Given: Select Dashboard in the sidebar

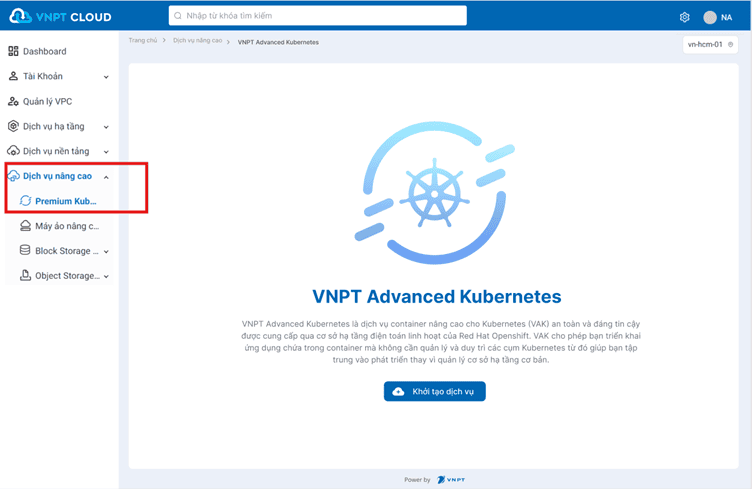Looking at the screenshot, I should pyautogui.click(x=44, y=51).
